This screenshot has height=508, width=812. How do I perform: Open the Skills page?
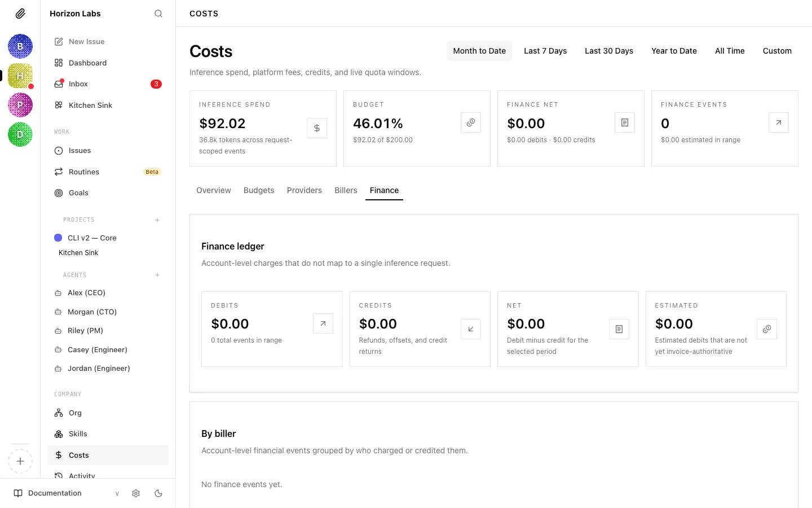[x=108, y=434]
